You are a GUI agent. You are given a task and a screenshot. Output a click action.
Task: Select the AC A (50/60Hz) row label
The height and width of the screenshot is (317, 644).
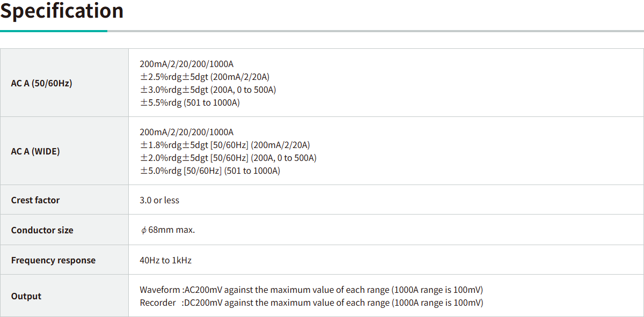[x=41, y=83]
